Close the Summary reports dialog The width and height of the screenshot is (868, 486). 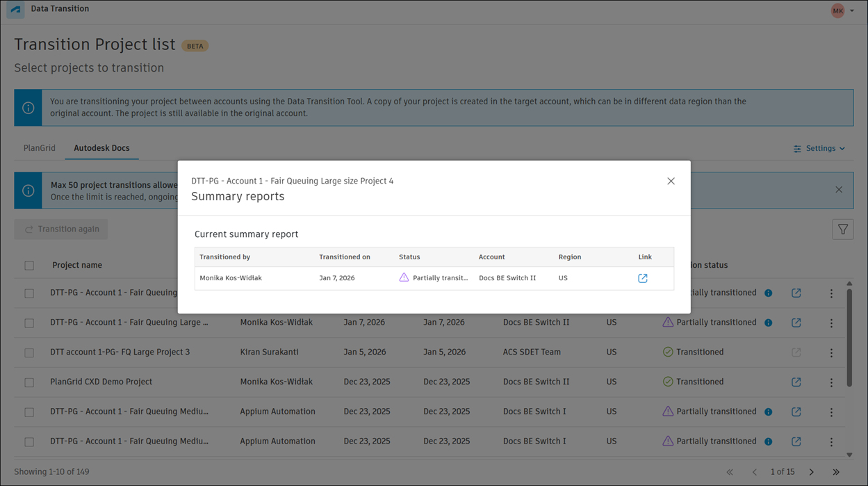(671, 181)
